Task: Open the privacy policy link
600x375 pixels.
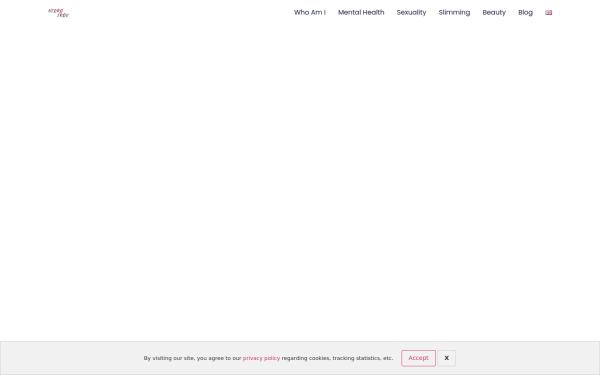Action: coord(261,358)
